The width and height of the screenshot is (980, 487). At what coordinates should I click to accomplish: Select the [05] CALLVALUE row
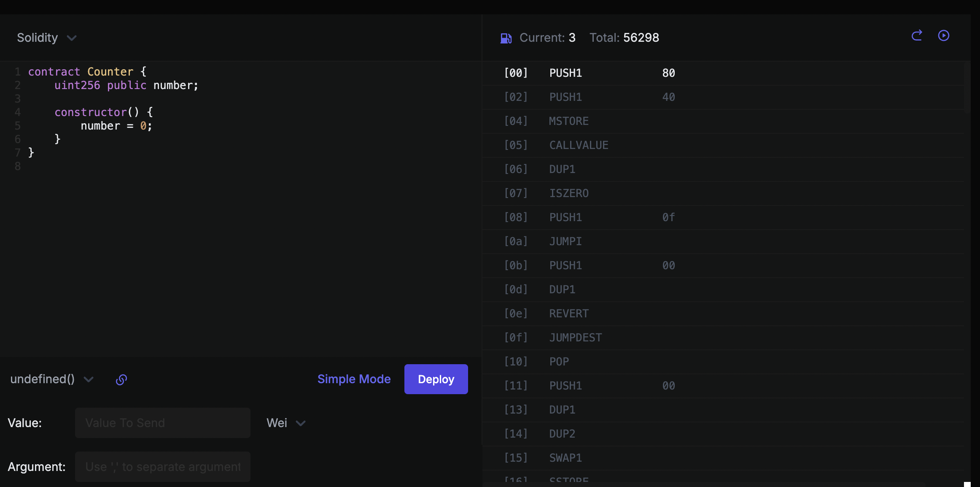723,145
